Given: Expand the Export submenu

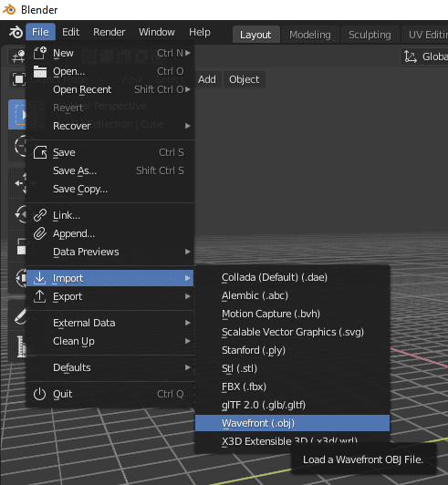Looking at the screenshot, I should coord(109,296).
